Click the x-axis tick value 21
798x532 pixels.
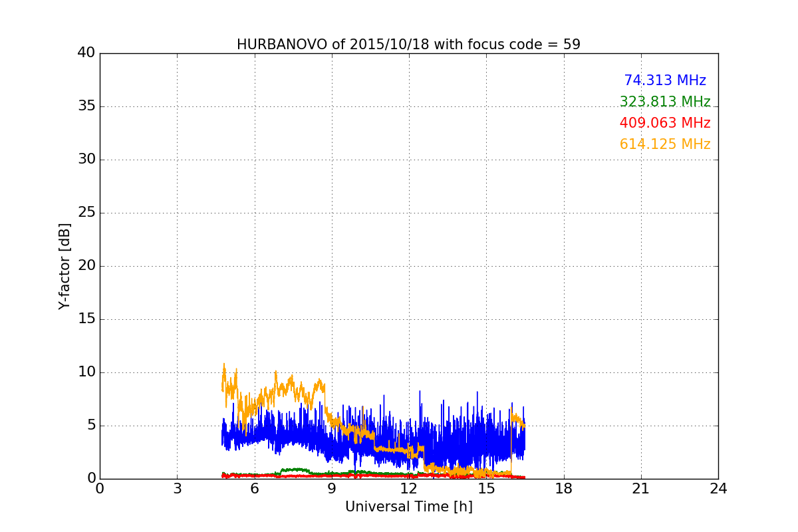click(x=641, y=489)
